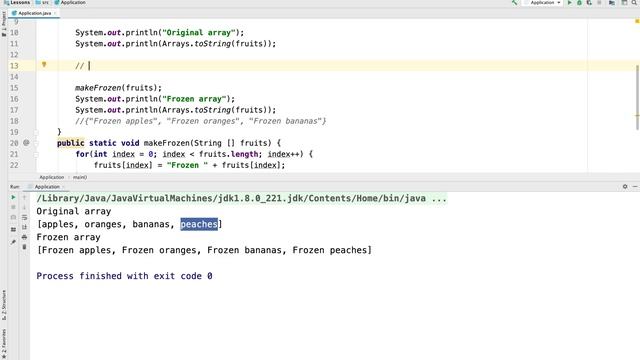Click the Build project hammer icon
The height and width of the screenshot is (360, 640).
515,2
